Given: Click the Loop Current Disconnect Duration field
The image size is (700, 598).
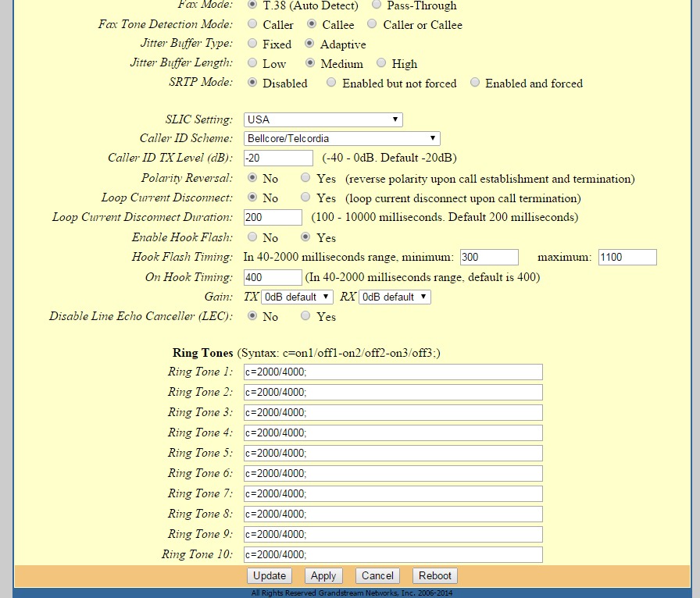Looking at the screenshot, I should [x=273, y=217].
